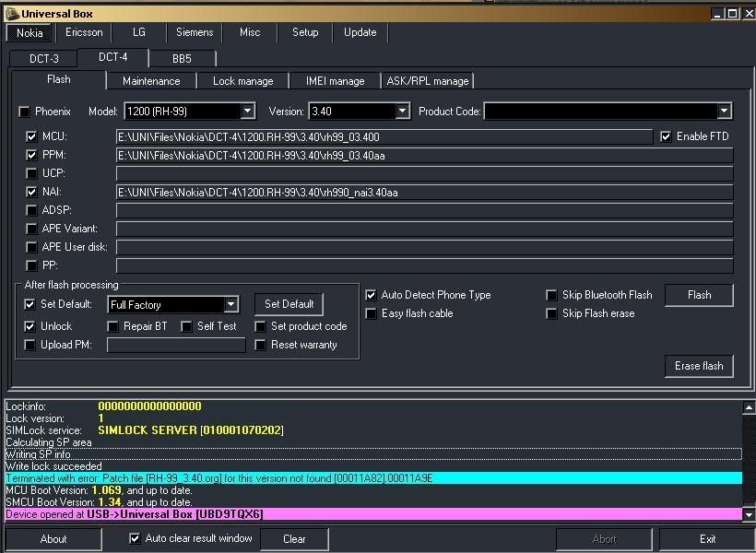
Task: Expand the Product Code dropdown
Action: 724,112
